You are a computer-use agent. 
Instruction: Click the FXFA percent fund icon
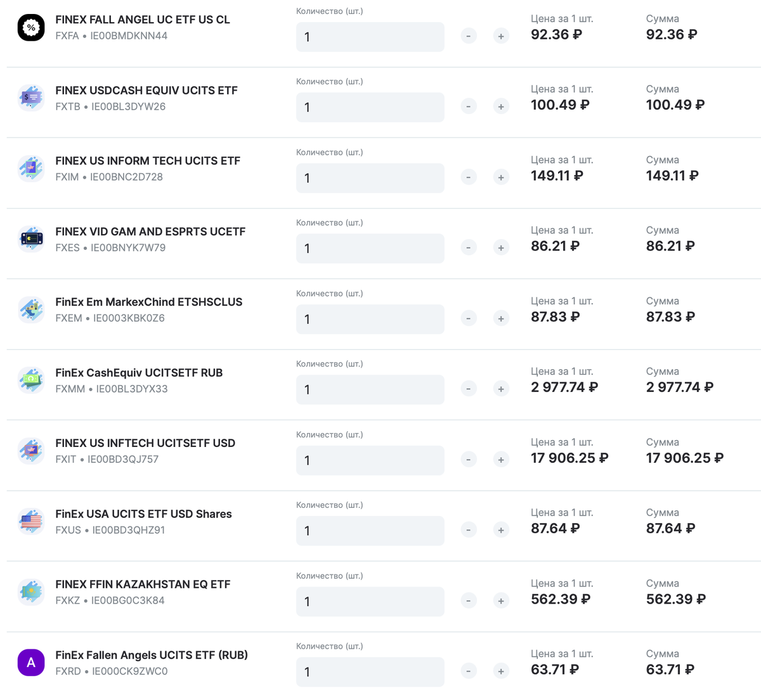coord(30,28)
